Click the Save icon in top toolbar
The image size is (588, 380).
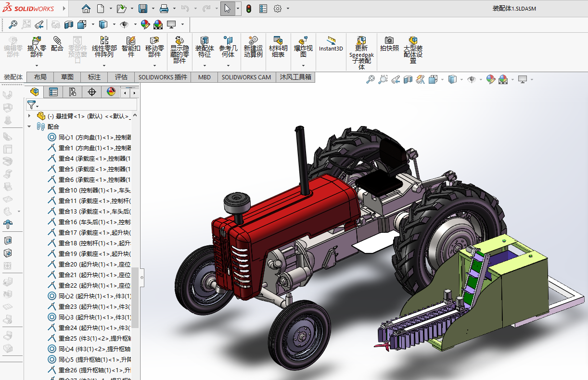click(143, 9)
